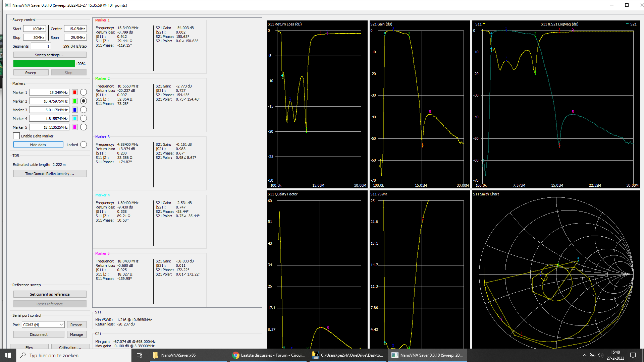Open the red Marker 1 color swatch
The width and height of the screenshot is (644, 362).
click(x=75, y=92)
